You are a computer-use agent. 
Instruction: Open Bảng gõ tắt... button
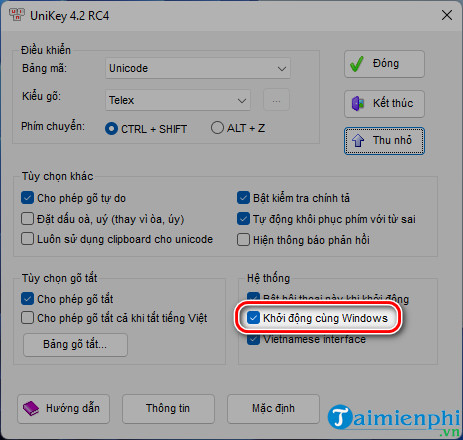pyautogui.click(x=75, y=345)
